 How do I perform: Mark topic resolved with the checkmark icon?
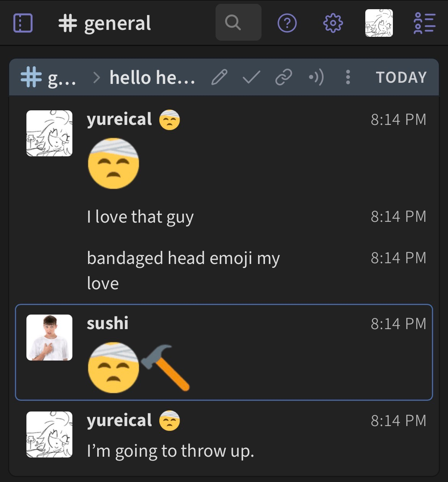(252, 77)
